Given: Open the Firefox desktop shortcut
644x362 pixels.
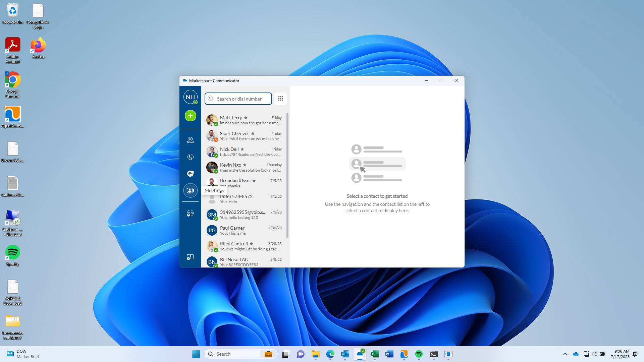Looking at the screenshot, I should point(38,48).
